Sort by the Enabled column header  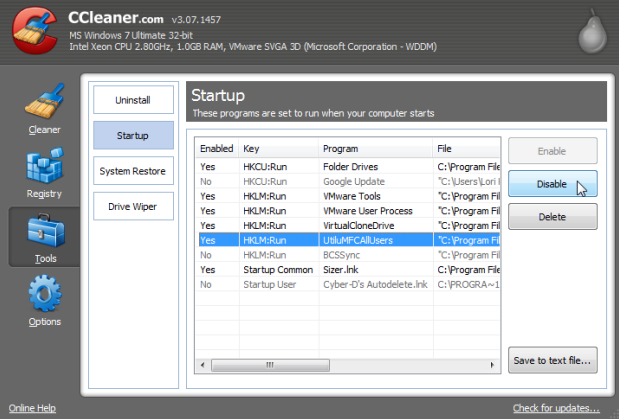217,148
